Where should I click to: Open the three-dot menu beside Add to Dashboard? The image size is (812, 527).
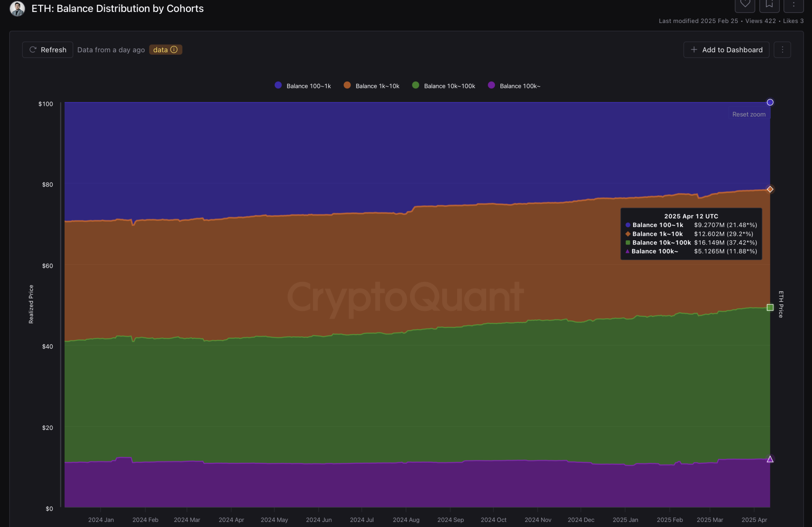coord(783,50)
